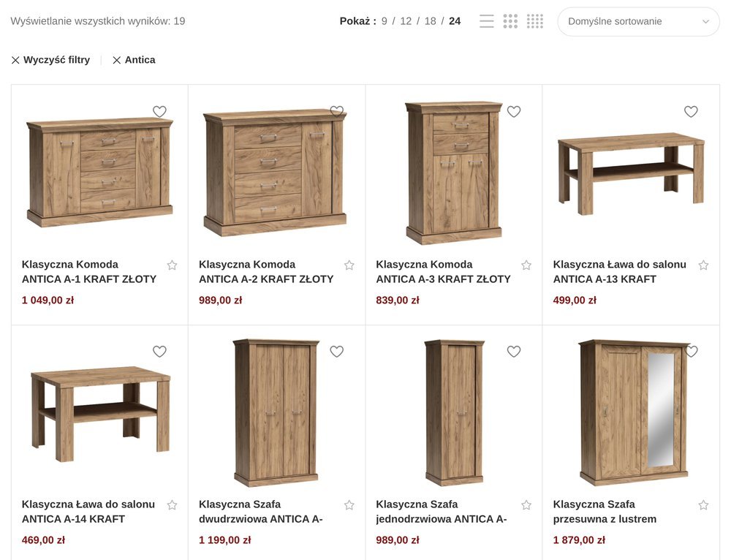Open Klasyczna Komoda ANTICA A-1 product title
This screenshot has width=731, height=560.
[x=89, y=272]
